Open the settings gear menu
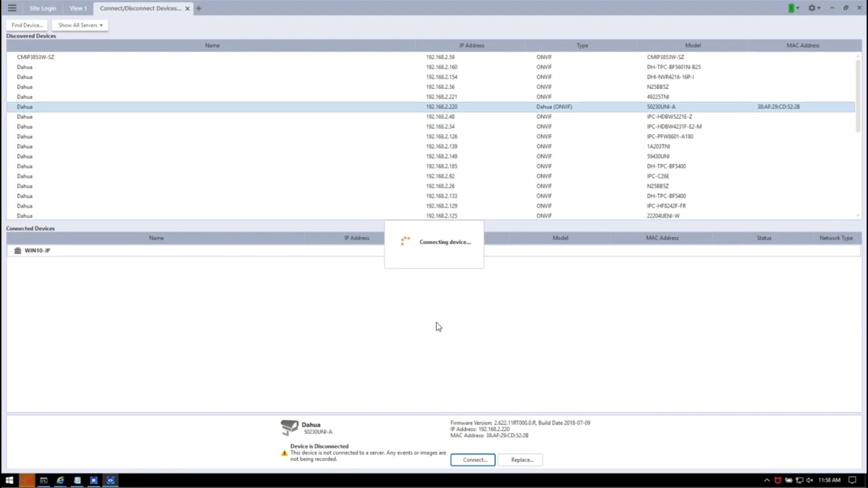Viewport: 868px width, 488px height. 812,8
